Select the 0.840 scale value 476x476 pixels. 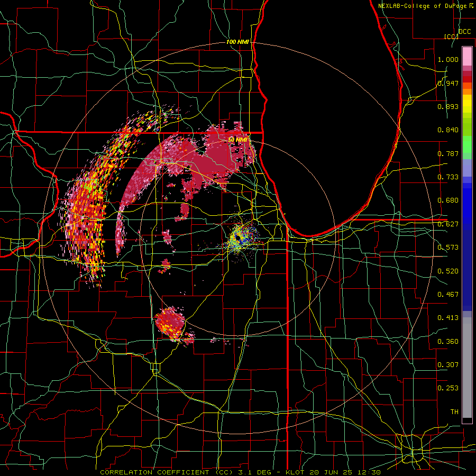click(448, 130)
